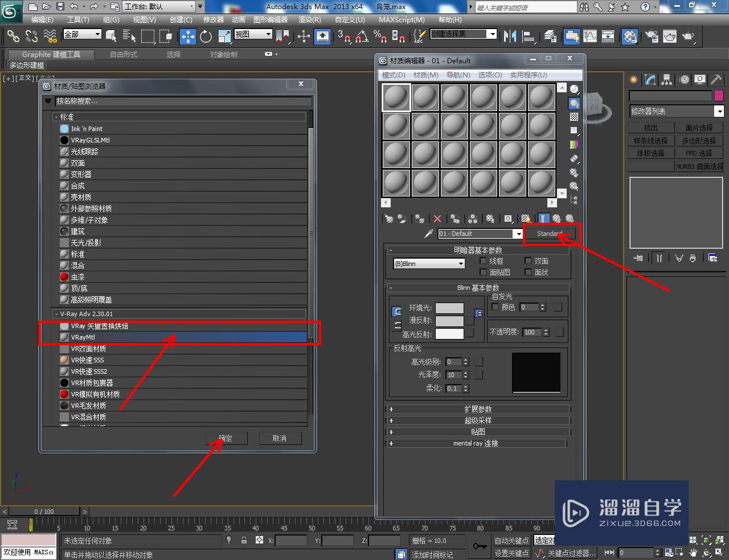
Task: Open 实用程序(U) menu in material editor
Action: click(529, 75)
